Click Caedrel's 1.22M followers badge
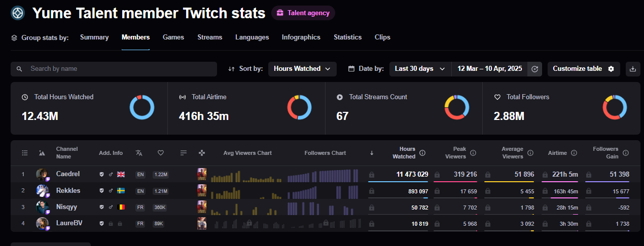The image size is (644, 246). 161,174
